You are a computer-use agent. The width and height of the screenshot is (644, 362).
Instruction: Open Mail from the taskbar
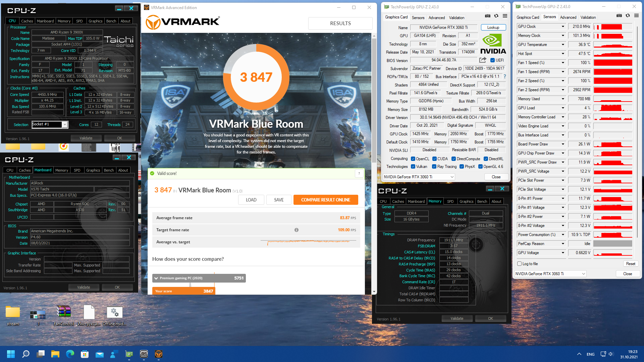[x=100, y=354]
